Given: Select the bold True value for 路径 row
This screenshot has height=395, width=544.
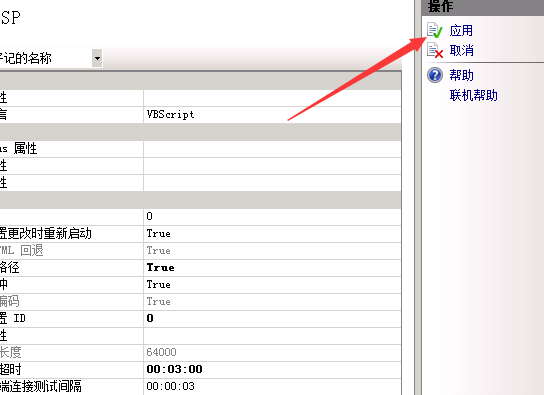Looking at the screenshot, I should pos(160,267).
